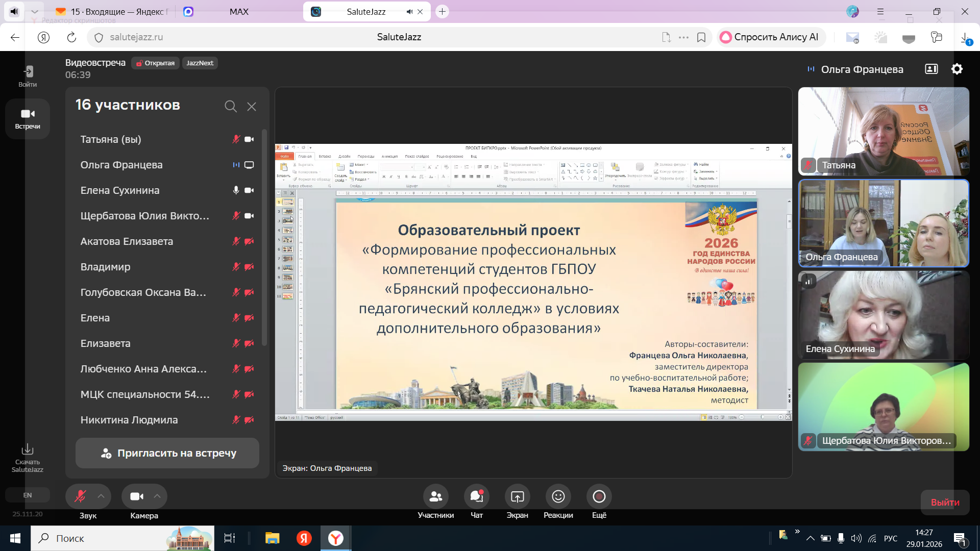
Task: Open the Чат chat button
Action: tap(476, 496)
